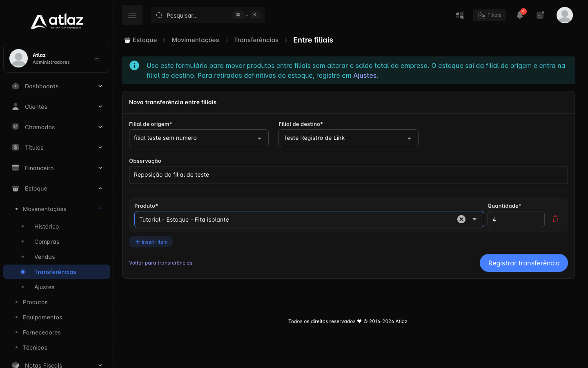This screenshot has width=588, height=368.
Task: Click the Windows logo icon in header
Action: (x=460, y=15)
